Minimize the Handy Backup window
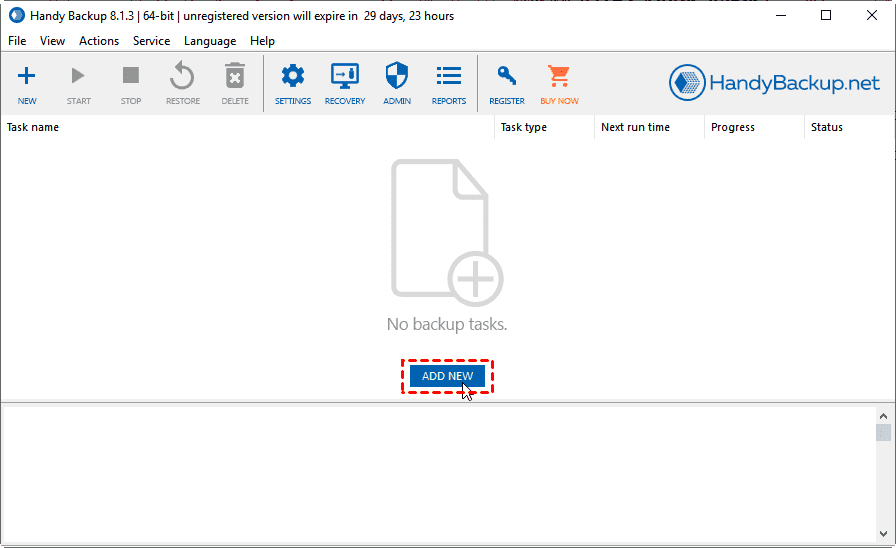This screenshot has width=896, height=548. coord(781,15)
